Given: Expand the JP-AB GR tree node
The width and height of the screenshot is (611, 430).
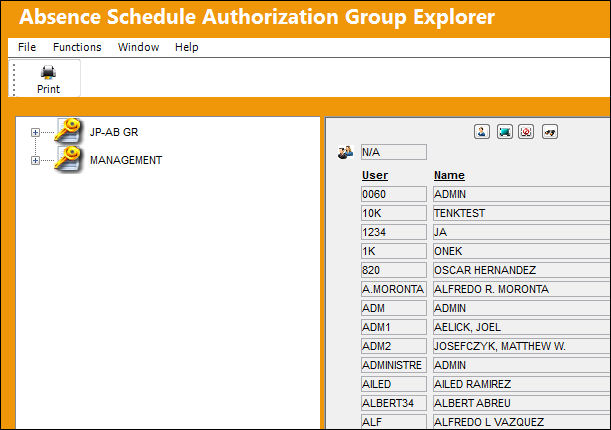Looking at the screenshot, I should pyautogui.click(x=35, y=132).
